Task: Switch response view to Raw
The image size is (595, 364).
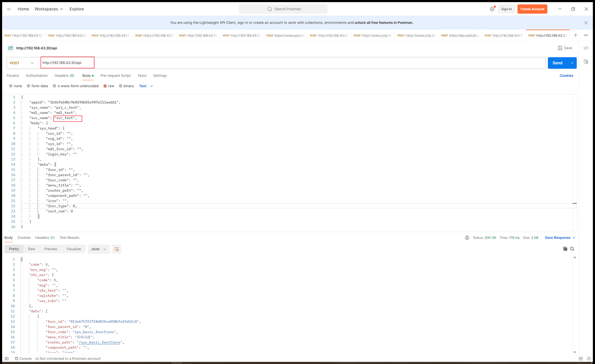Action: 31,249
